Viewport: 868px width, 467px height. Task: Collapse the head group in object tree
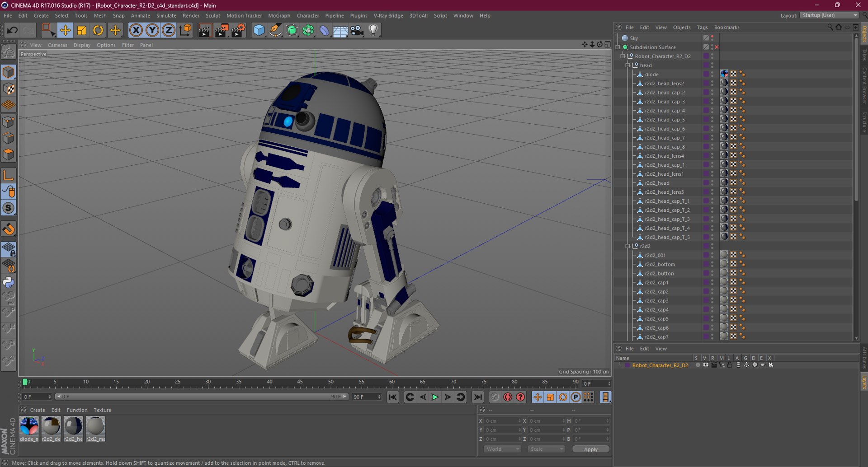(627, 65)
